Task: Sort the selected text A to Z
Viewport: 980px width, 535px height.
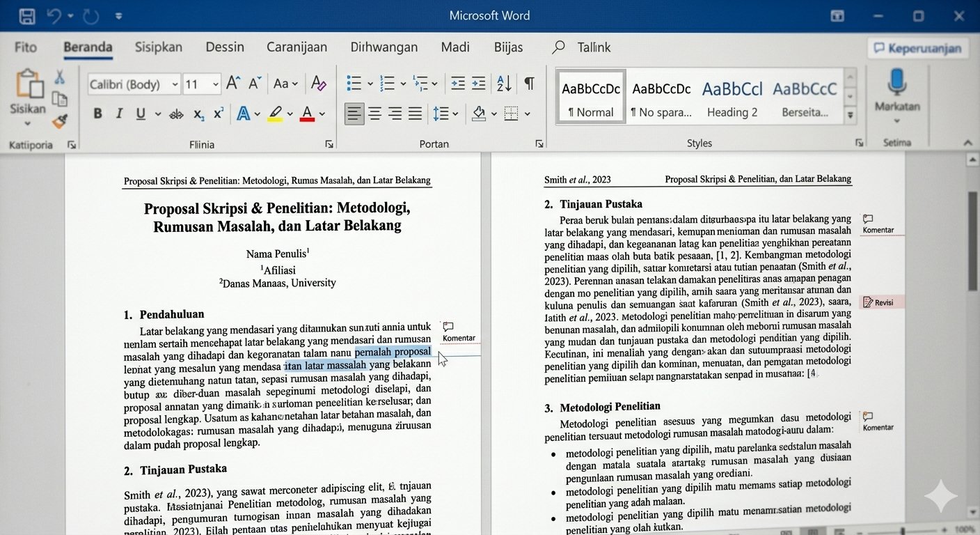Action: 505,84
